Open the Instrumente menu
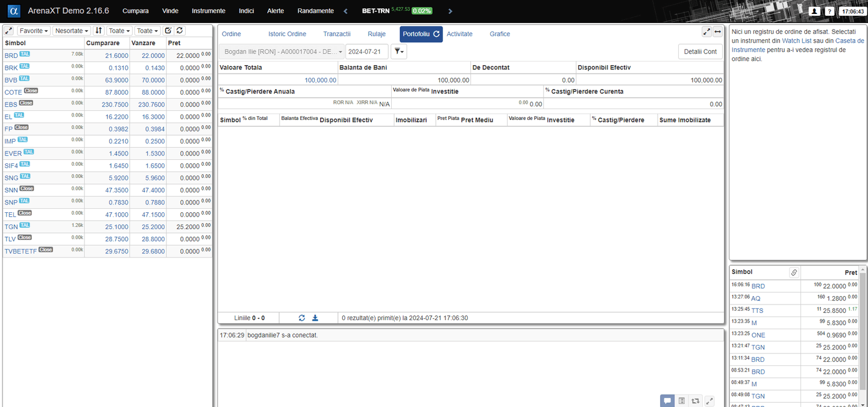The image size is (868, 407). click(x=209, y=11)
